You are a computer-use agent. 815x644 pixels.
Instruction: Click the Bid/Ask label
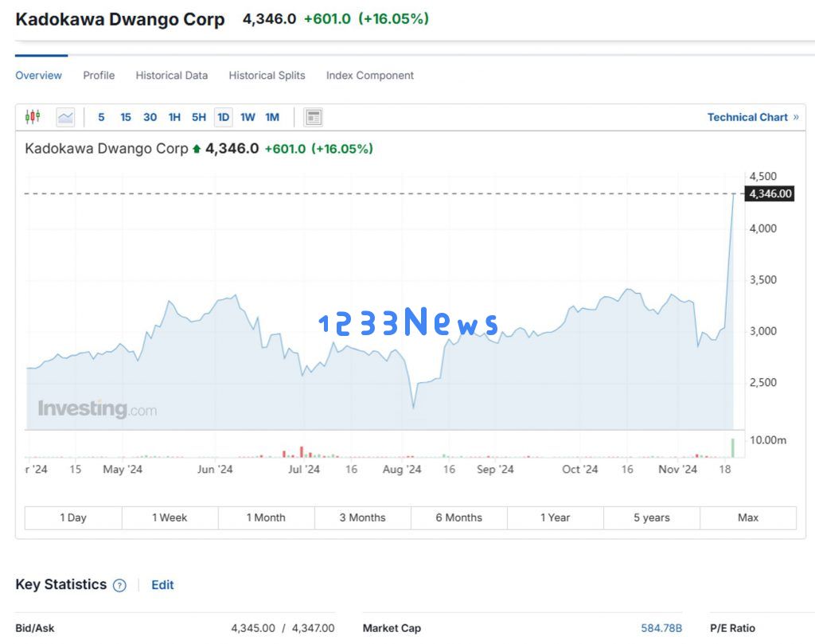coord(35,628)
